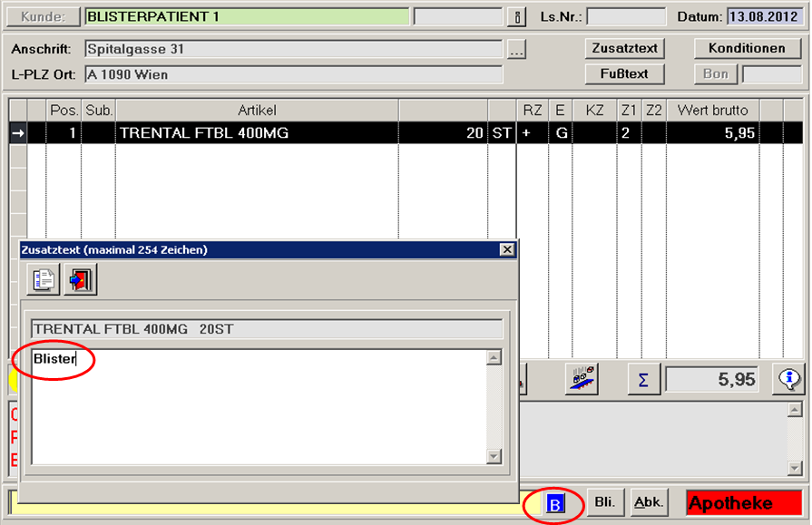Click the Ls.Nr. input field
Image resolution: width=812 pixels, height=525 pixels.
click(626, 17)
